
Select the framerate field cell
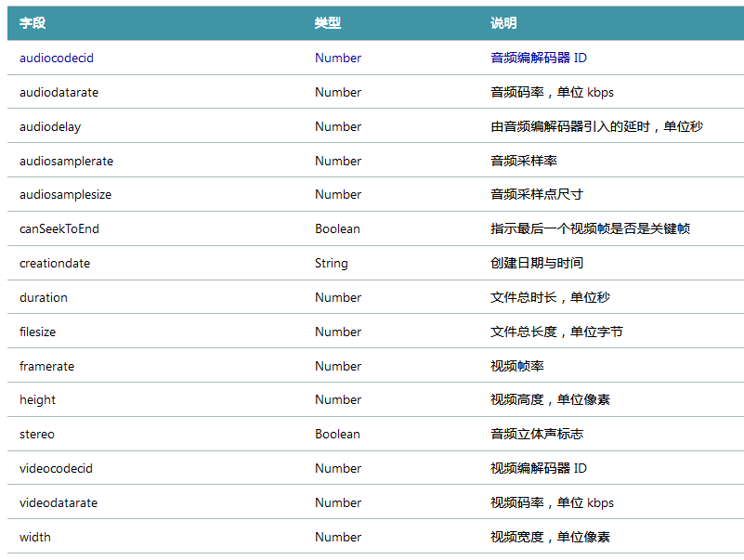(46, 366)
